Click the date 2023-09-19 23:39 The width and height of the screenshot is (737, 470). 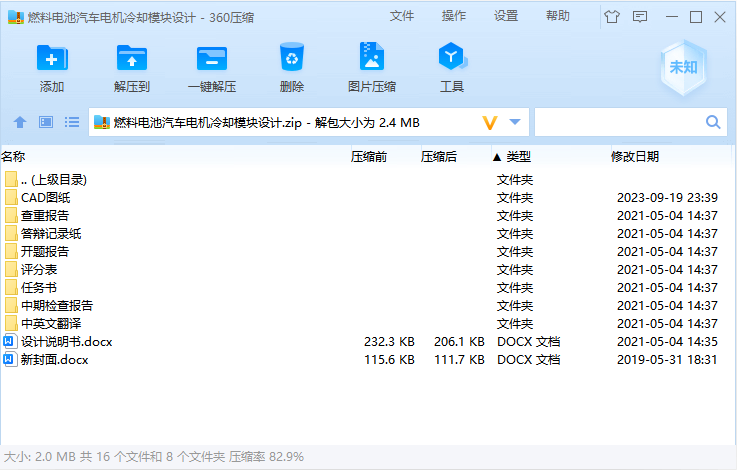tap(667, 197)
